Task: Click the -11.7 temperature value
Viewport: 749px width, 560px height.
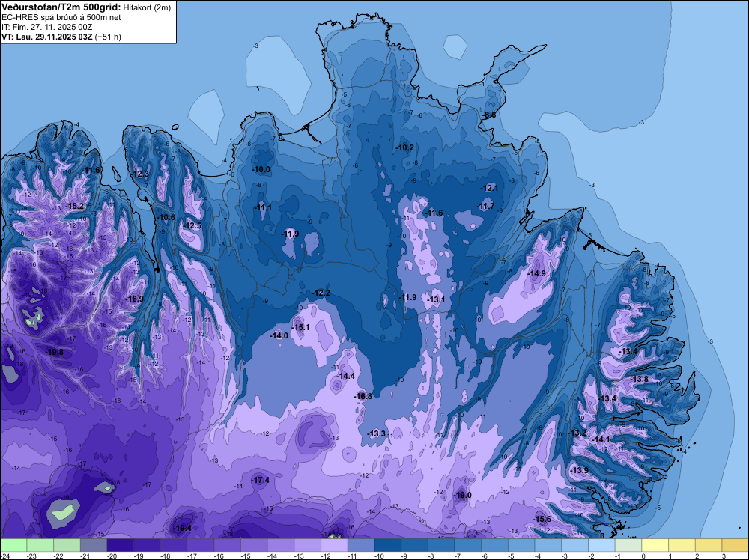Action: click(x=485, y=206)
